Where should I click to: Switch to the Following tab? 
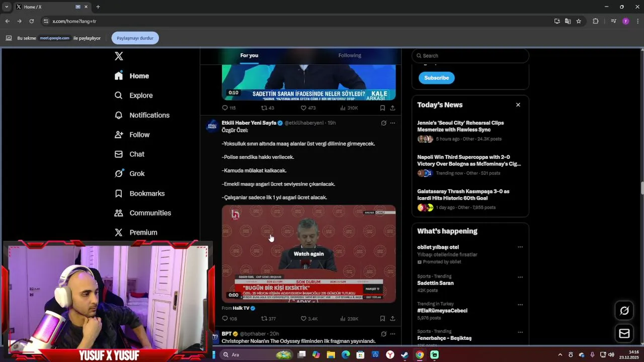tap(350, 55)
